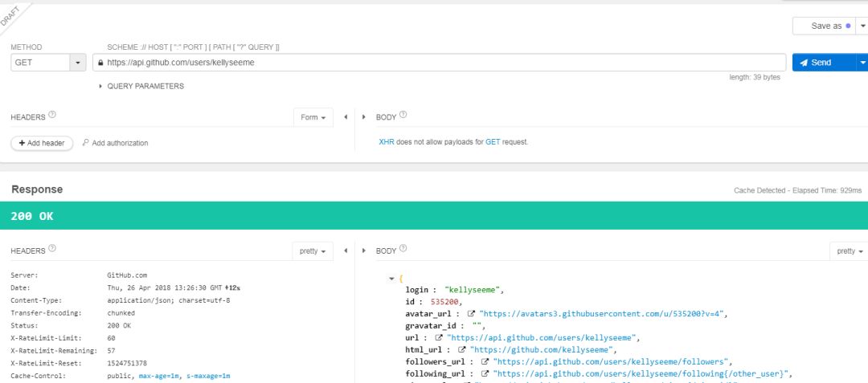Click help icon next to request HEADERS
This screenshot has width=868, height=383.
tap(52, 115)
